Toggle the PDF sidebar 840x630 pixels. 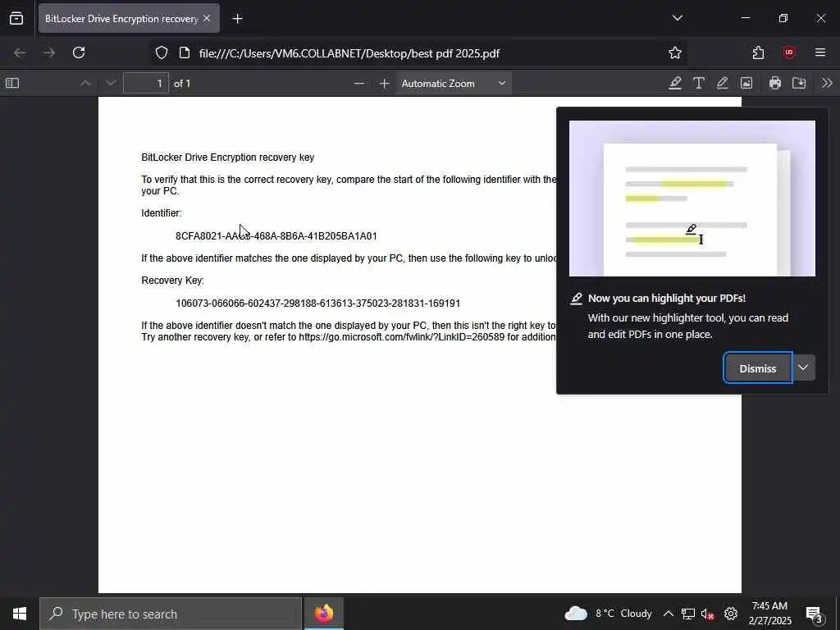point(12,83)
